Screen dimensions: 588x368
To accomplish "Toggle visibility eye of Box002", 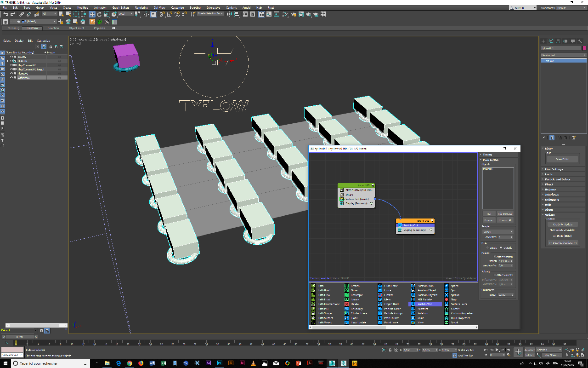I will (x=11, y=57).
